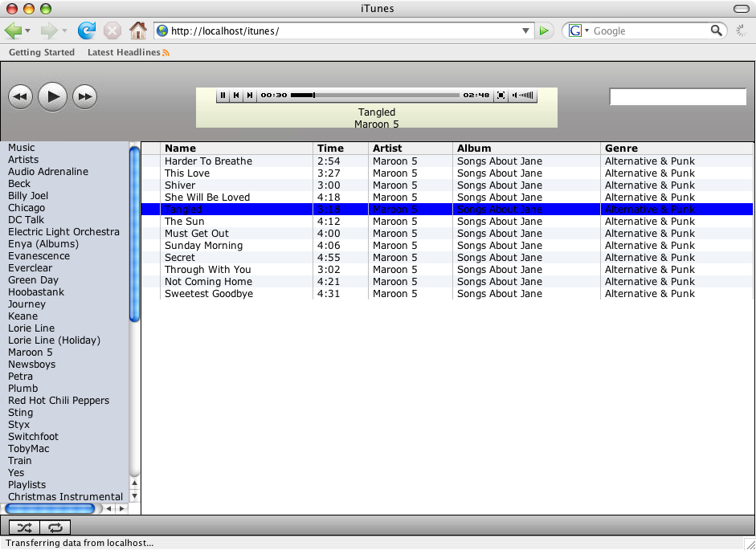
Task: Skip to next in embedded player
Action: pyautogui.click(x=250, y=95)
